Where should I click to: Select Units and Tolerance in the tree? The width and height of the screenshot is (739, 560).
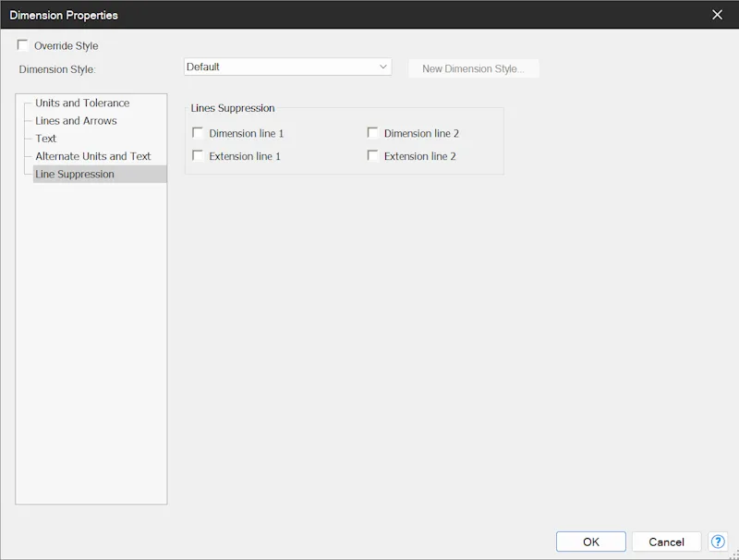tap(82, 103)
